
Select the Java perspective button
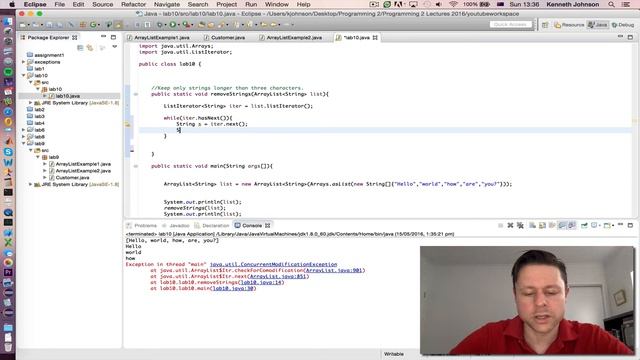[597, 25]
